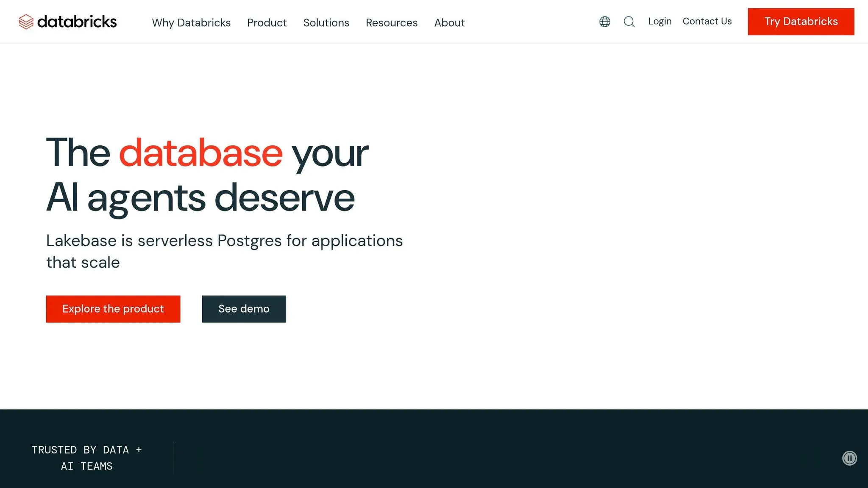Open the Why Databricks menu

191,22
